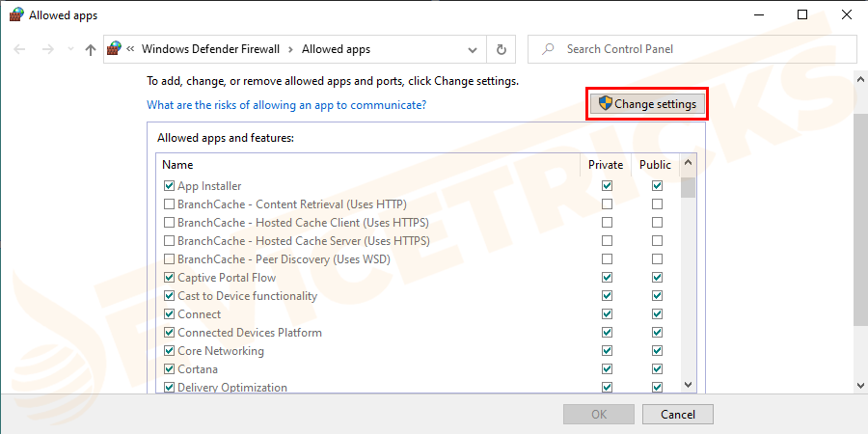This screenshot has width=868, height=434.
Task: Go up one level arrow
Action: [91, 49]
